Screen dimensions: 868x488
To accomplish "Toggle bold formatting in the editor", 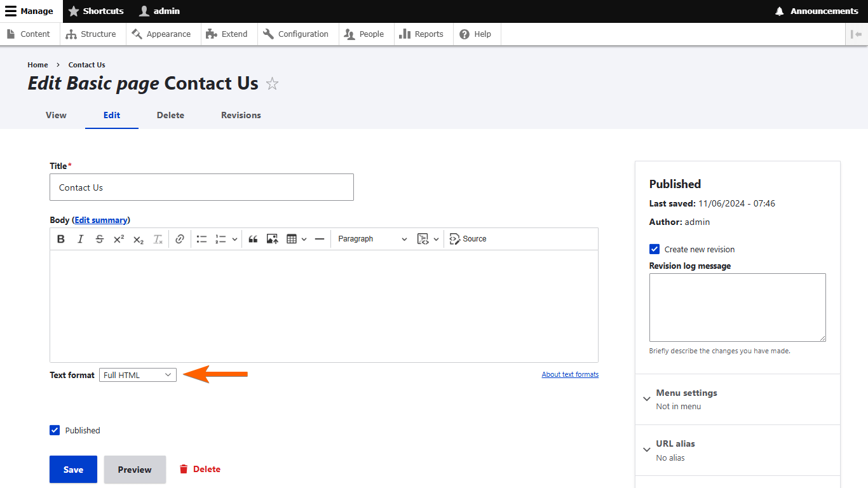I will pos(61,239).
